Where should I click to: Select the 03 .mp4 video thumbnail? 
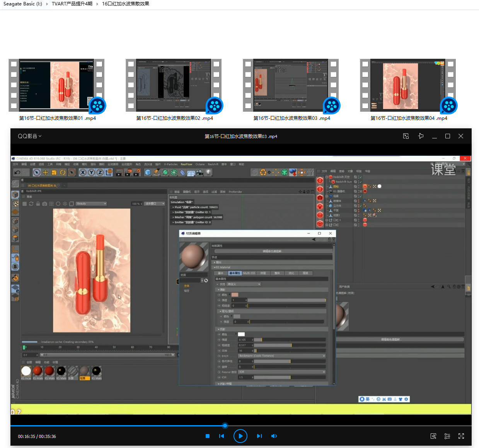[x=291, y=85]
